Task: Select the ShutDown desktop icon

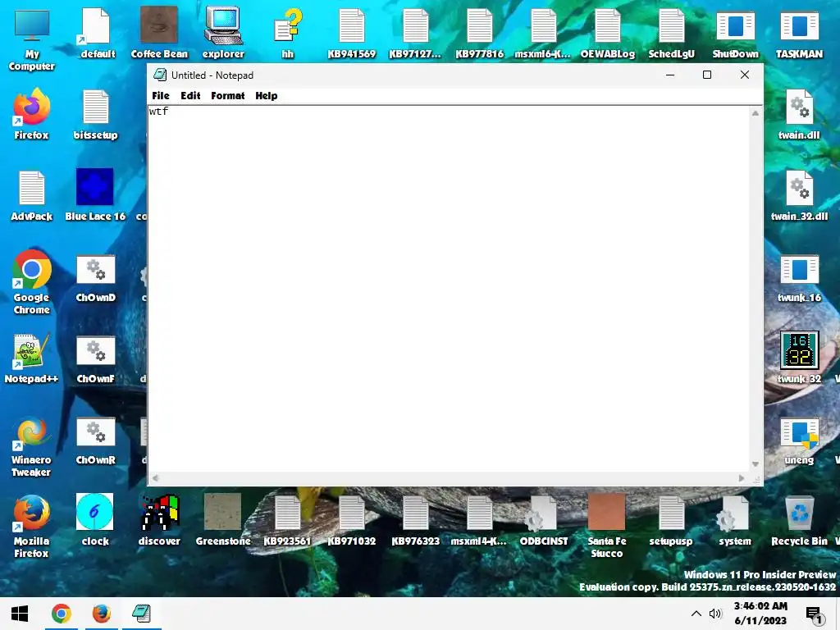Action: 736,33
